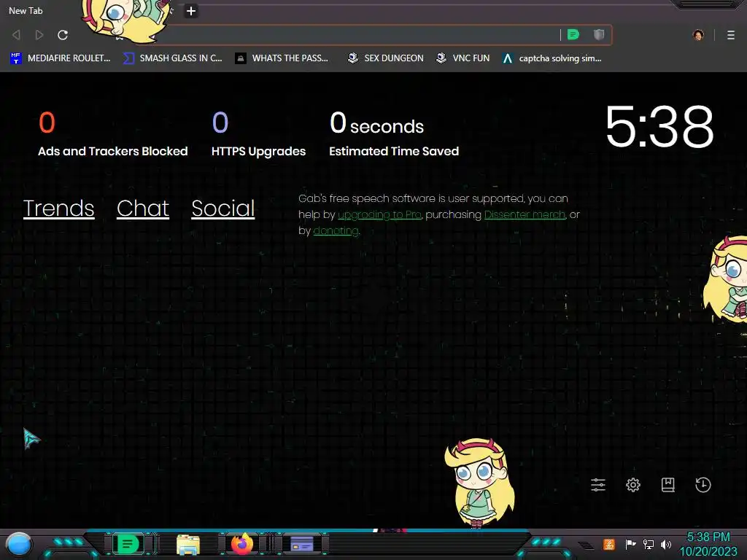The image size is (747, 560).
Task: Click the Dissenter merch link
Action: point(525,215)
